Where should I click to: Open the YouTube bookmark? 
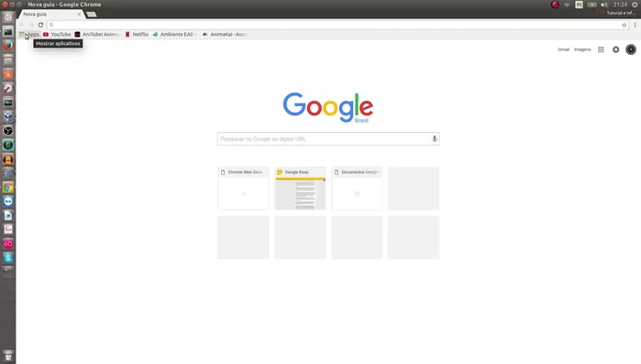[x=57, y=34]
